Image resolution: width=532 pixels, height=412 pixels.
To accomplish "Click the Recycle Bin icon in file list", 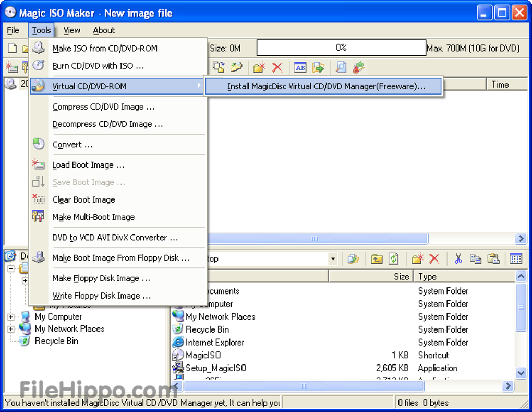I will (177, 329).
